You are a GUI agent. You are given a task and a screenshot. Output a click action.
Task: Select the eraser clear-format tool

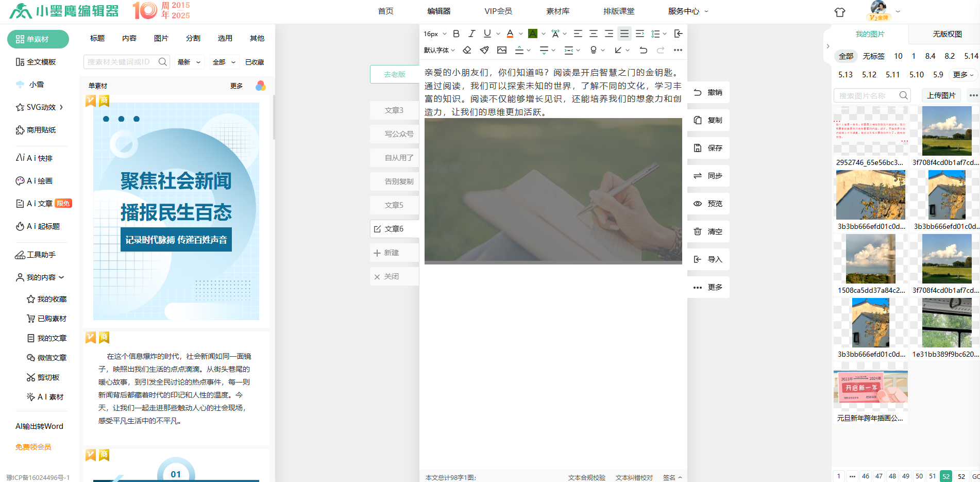pos(467,50)
